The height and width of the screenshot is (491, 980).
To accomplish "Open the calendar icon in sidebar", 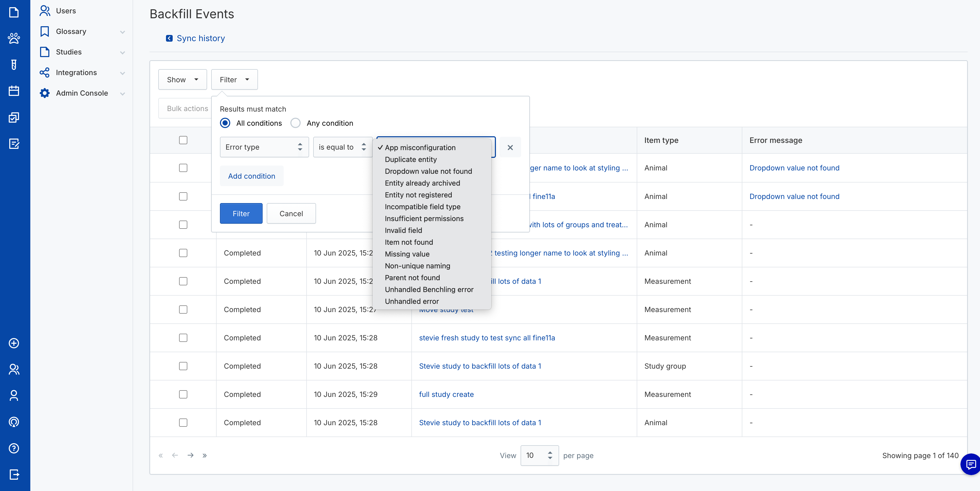I will [x=14, y=90].
